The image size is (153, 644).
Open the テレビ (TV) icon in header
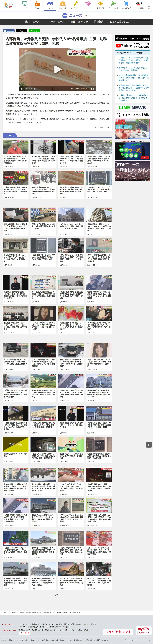(25, 5)
